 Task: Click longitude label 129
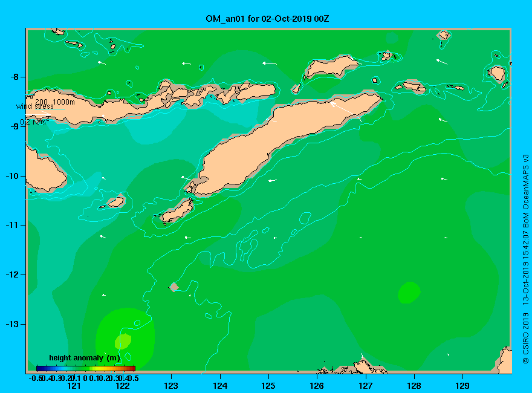(462, 386)
